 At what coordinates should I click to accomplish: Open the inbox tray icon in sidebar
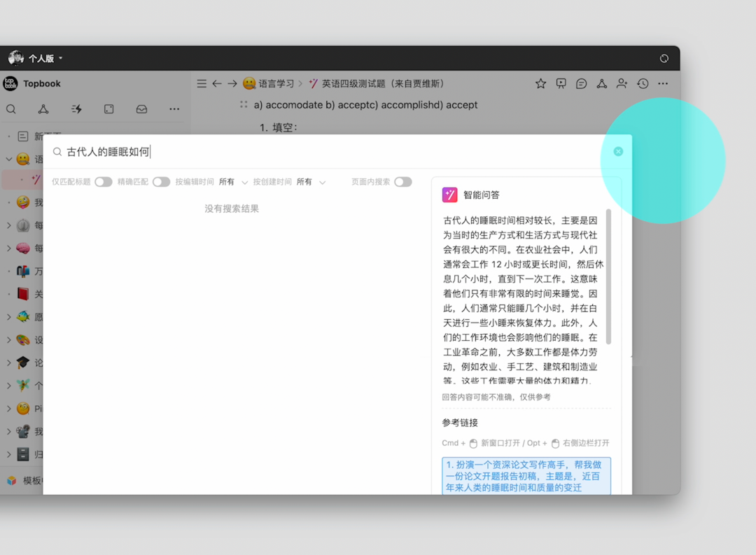tap(141, 109)
